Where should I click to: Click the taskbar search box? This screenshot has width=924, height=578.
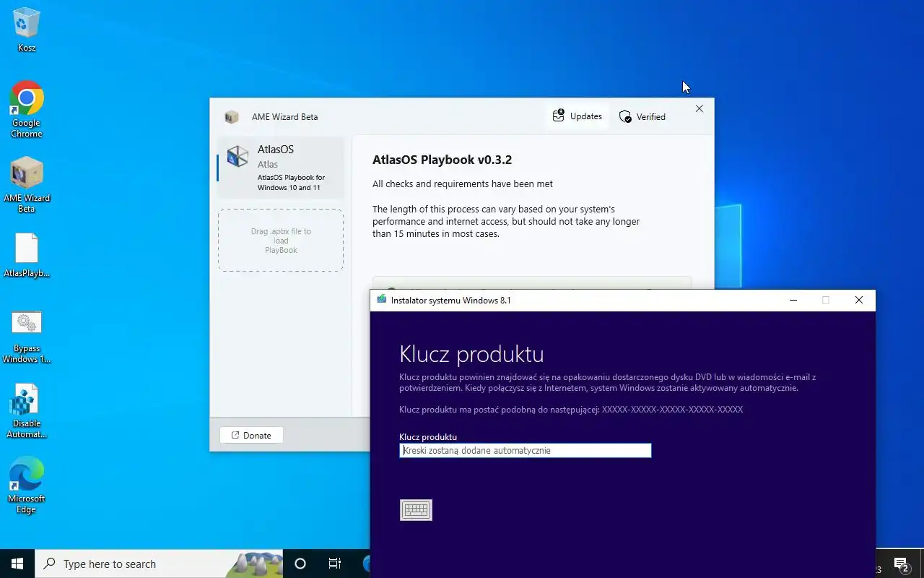point(159,564)
